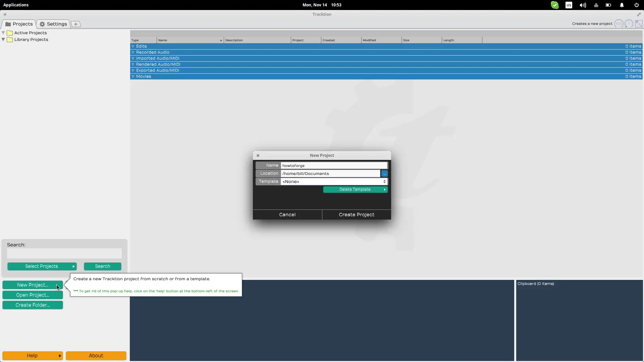Select the Library Projects tree label

(x=31, y=40)
